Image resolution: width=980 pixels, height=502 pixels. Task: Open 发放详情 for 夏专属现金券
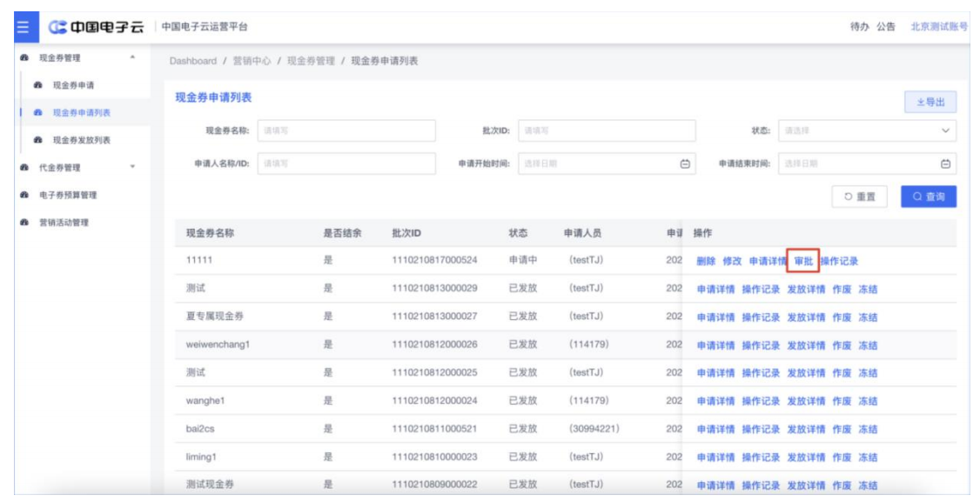(806, 318)
